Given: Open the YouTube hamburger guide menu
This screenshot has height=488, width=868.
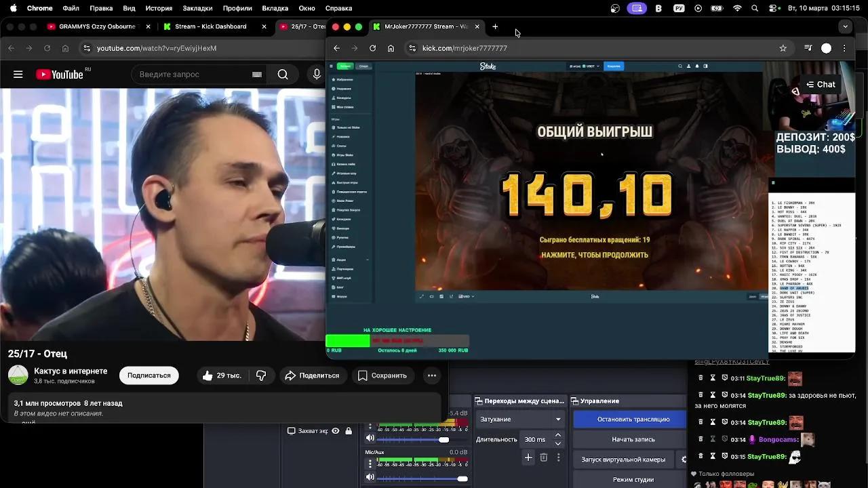Looking at the screenshot, I should (x=18, y=75).
